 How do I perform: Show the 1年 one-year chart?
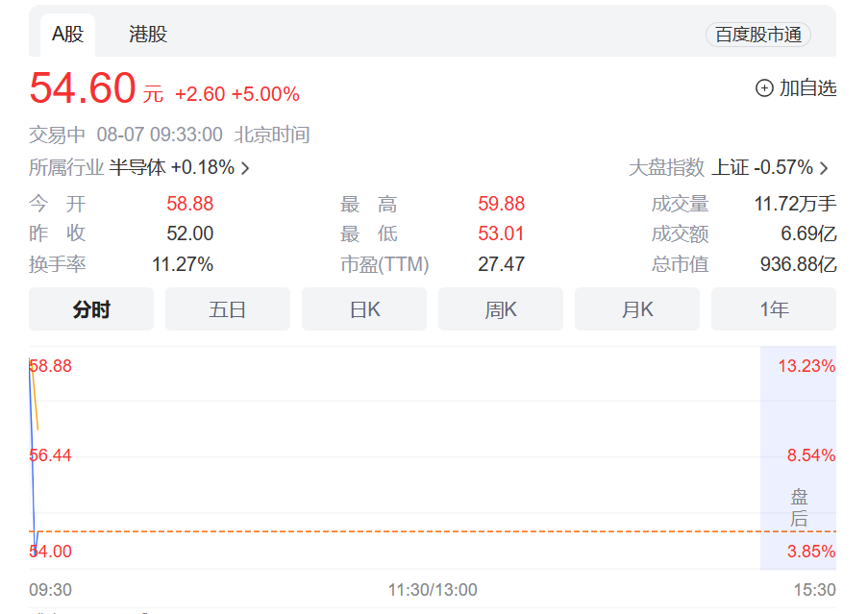774,309
